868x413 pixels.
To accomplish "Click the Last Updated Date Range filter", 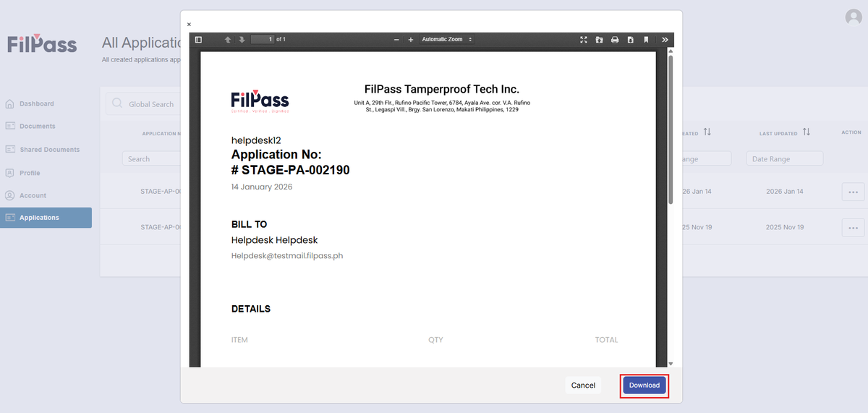I will tap(785, 158).
